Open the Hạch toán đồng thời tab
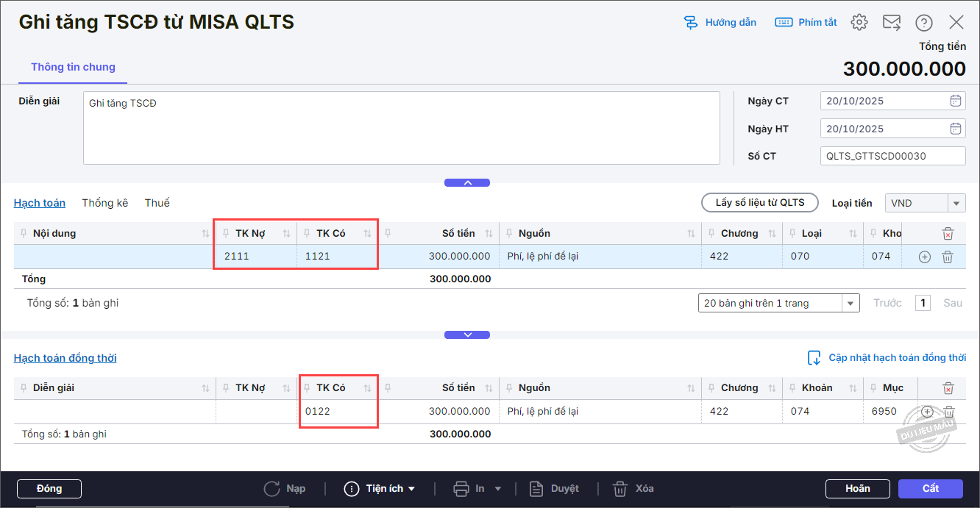980x508 pixels. [65, 358]
